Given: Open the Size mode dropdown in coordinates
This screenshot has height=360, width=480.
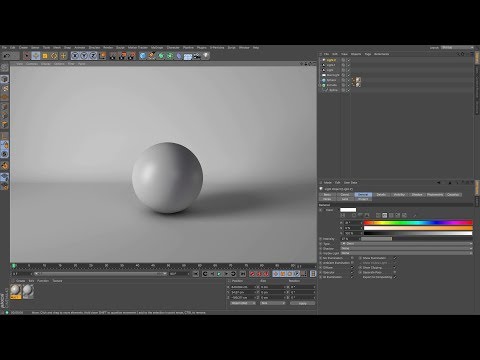Looking at the screenshot, I should (273, 303).
